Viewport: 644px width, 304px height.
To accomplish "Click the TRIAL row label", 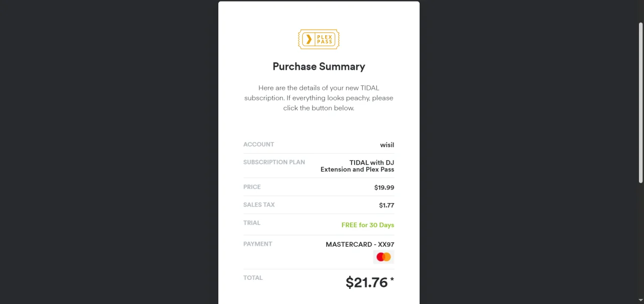I will 252,223.
